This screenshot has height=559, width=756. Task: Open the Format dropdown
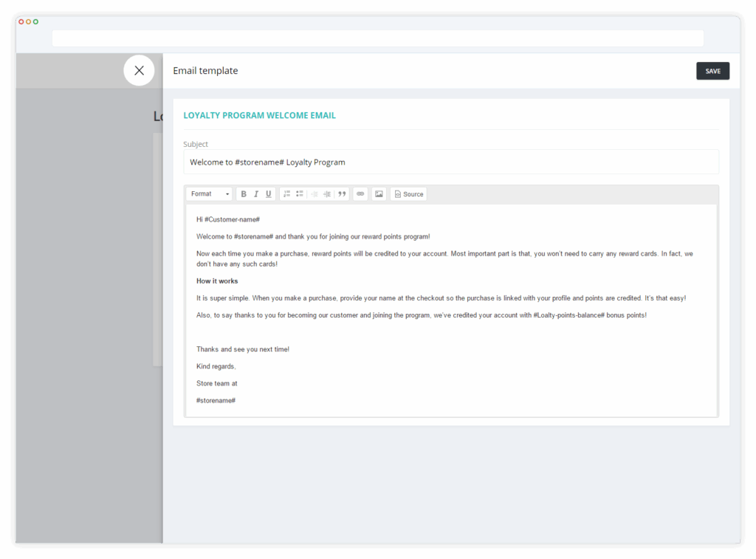click(209, 194)
